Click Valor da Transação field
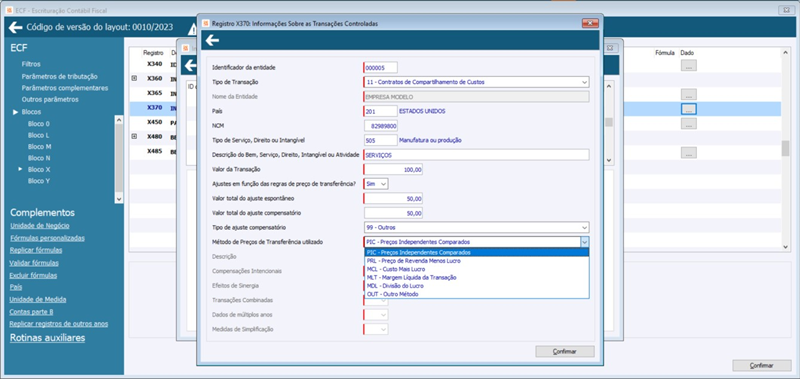 click(393, 169)
